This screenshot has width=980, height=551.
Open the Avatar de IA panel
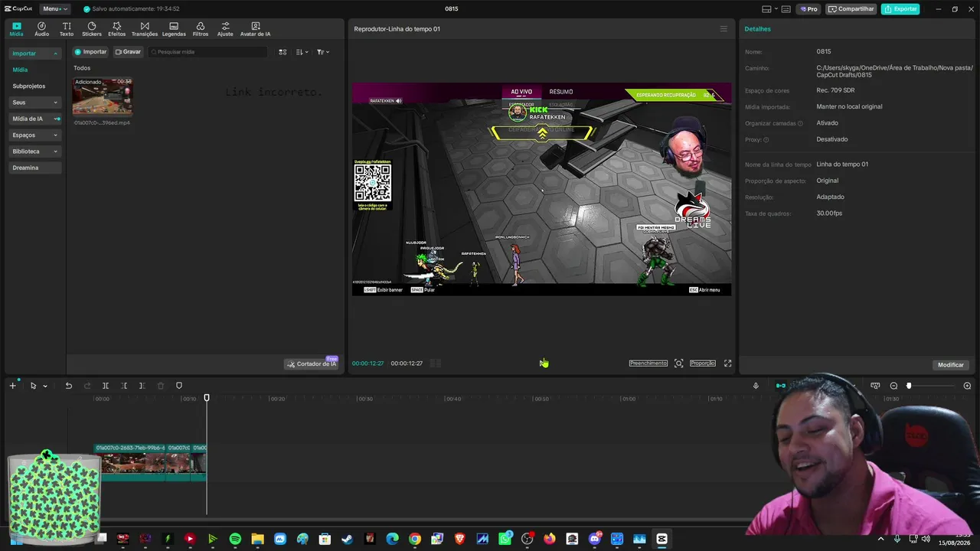[x=255, y=29]
